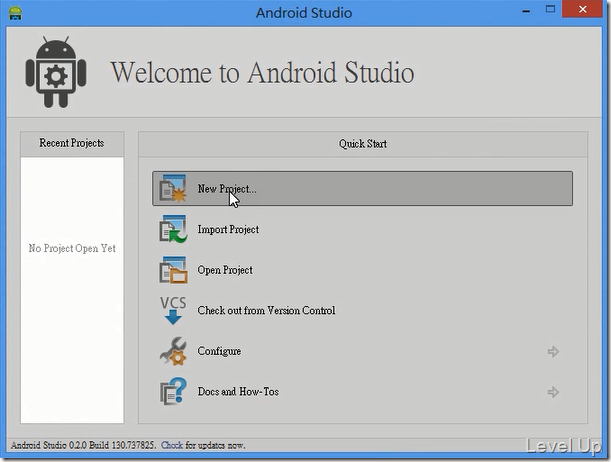Select the New Project... label
The width and height of the screenshot is (611, 462).
tap(227, 189)
